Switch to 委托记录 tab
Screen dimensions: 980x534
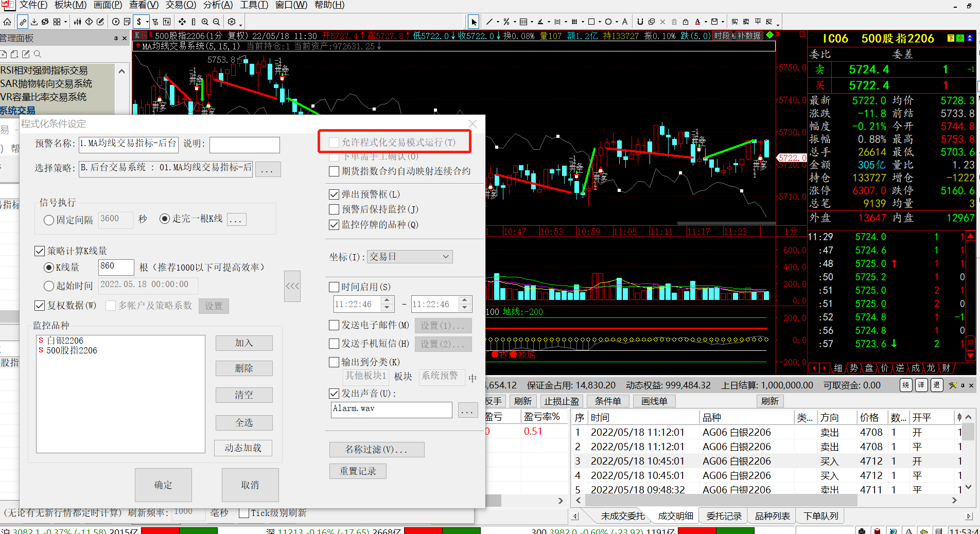(x=724, y=516)
